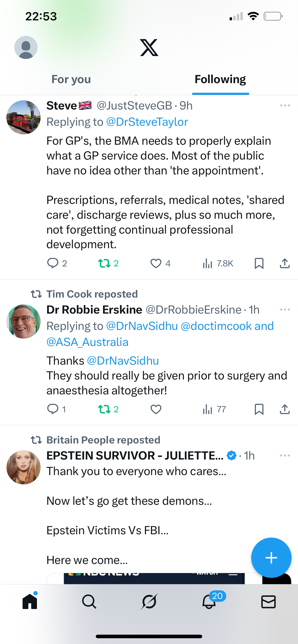The image size is (298, 644).
Task: Open more options on Epstein Survivor post
Action: click(x=285, y=455)
